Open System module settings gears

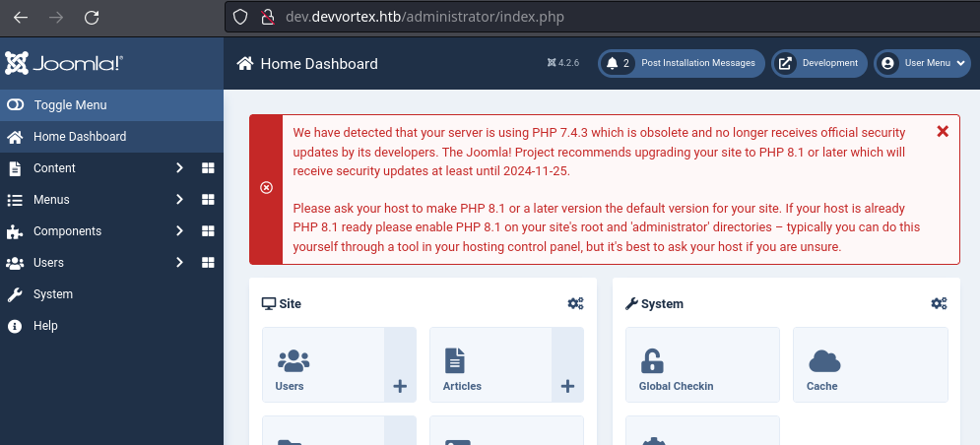tap(939, 304)
